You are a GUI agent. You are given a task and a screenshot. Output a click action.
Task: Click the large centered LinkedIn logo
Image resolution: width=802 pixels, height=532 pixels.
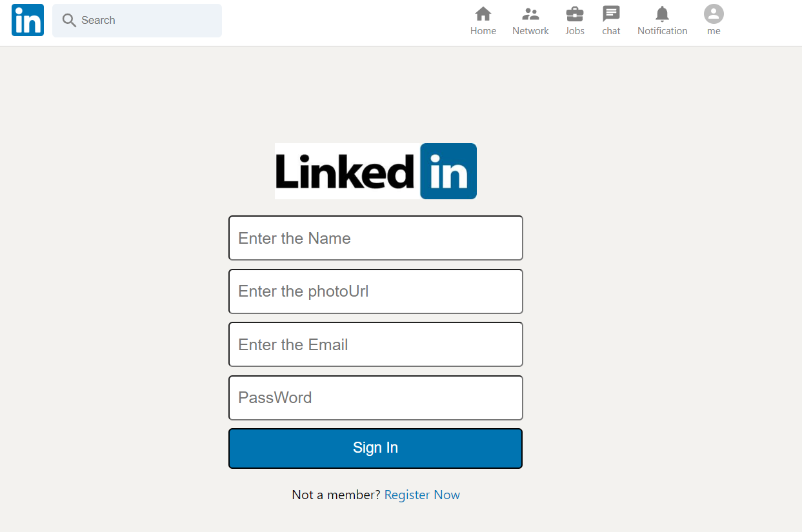pyautogui.click(x=376, y=171)
